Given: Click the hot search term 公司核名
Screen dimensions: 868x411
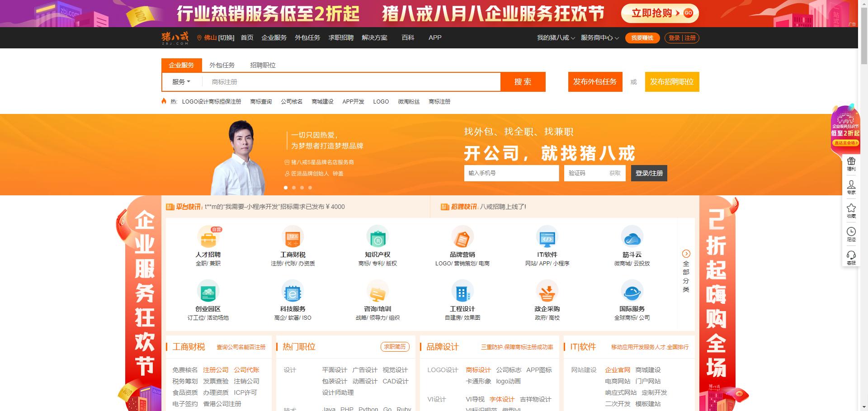Looking at the screenshot, I should [292, 102].
